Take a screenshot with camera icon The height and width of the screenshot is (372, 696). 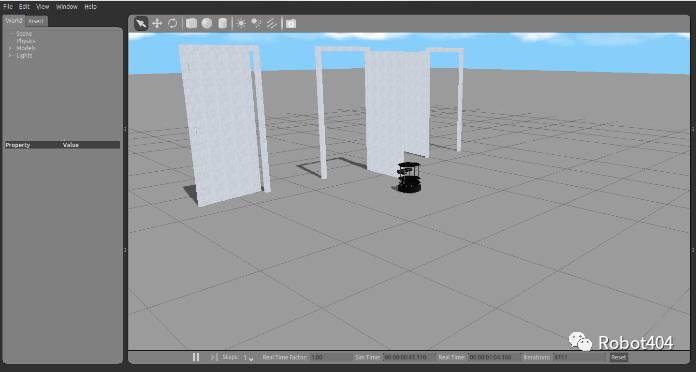291,24
